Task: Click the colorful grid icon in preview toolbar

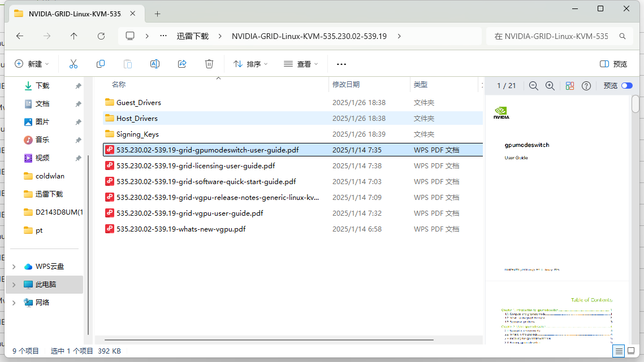Action: click(569, 86)
